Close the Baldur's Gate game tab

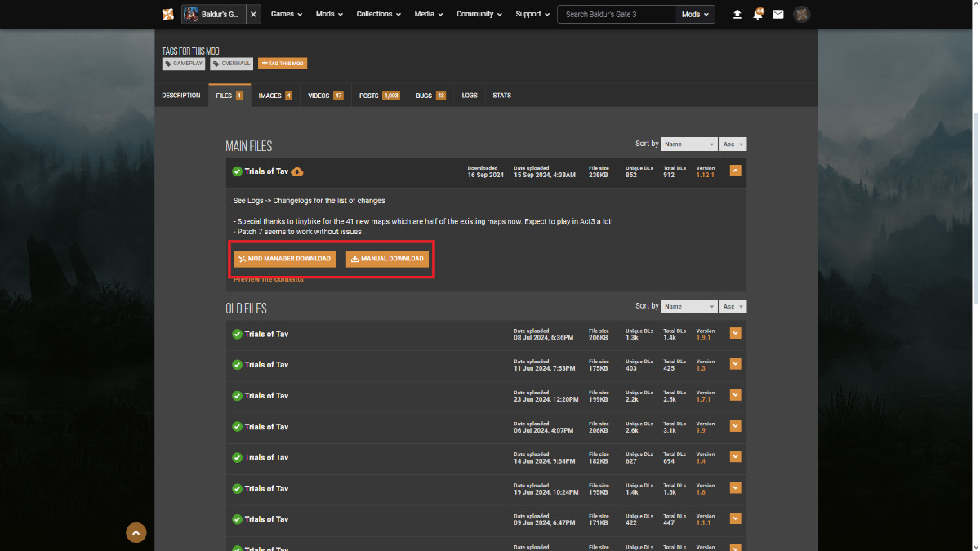pyautogui.click(x=253, y=14)
